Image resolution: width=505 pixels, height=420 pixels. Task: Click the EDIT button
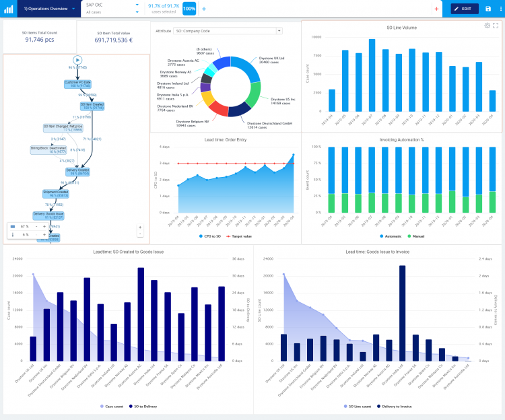(465, 9)
